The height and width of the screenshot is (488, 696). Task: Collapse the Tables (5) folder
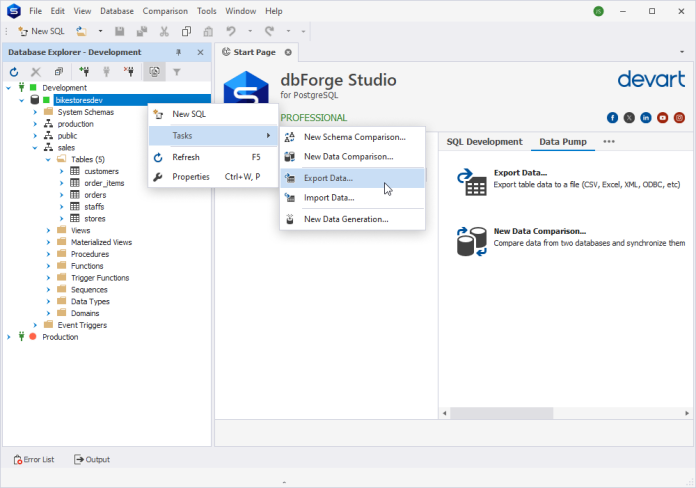point(48,159)
